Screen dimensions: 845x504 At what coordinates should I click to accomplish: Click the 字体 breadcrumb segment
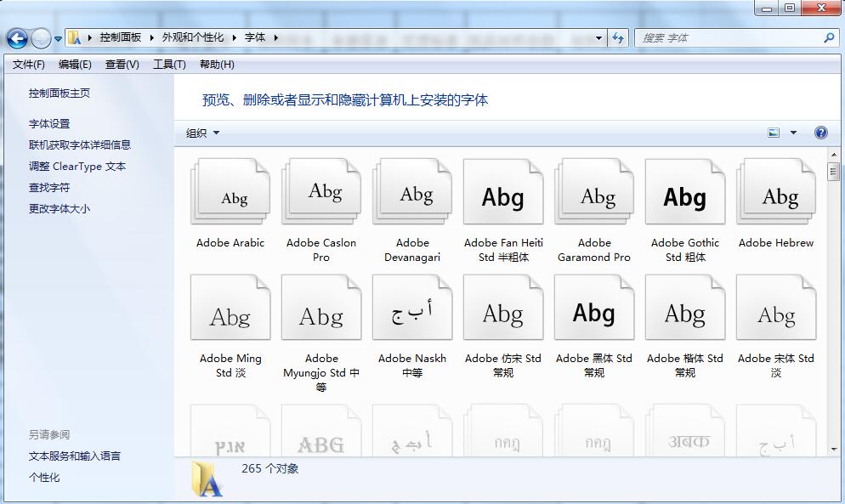[x=255, y=37]
